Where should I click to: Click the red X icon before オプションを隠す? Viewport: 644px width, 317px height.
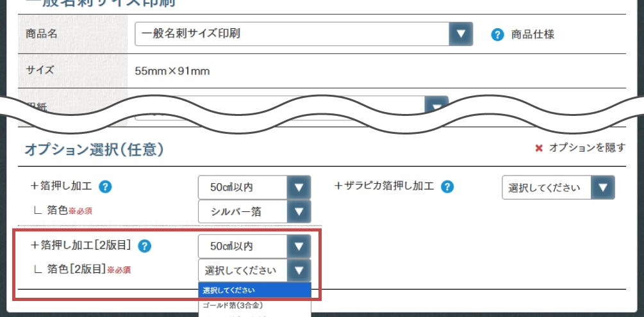[539, 148]
